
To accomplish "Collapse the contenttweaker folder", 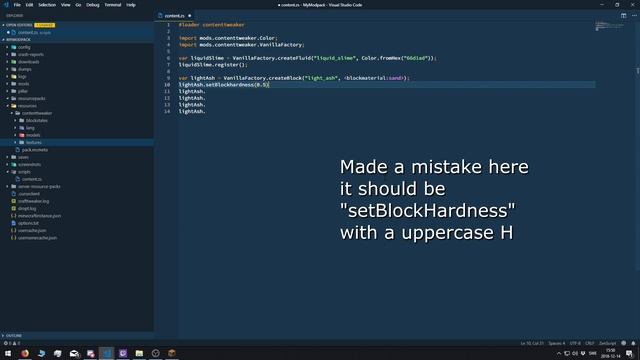I will point(37,113).
